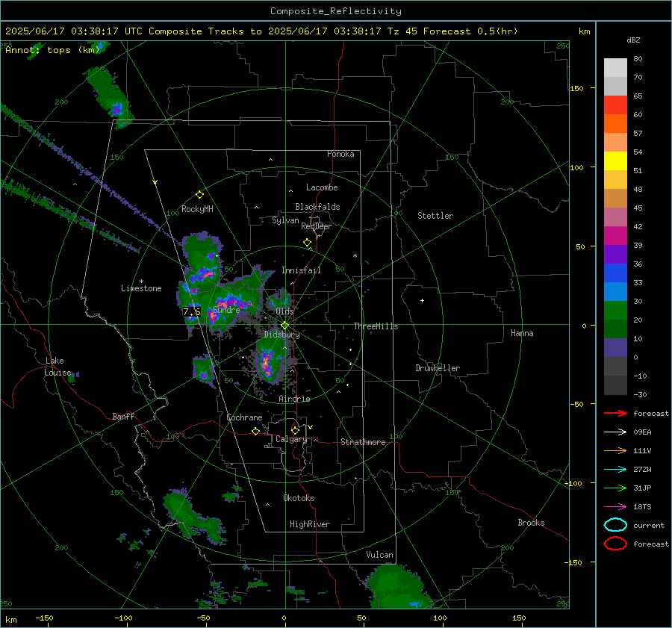Click the storm cell in the top-left corner
The height and width of the screenshot is (628, 672).
111,97
